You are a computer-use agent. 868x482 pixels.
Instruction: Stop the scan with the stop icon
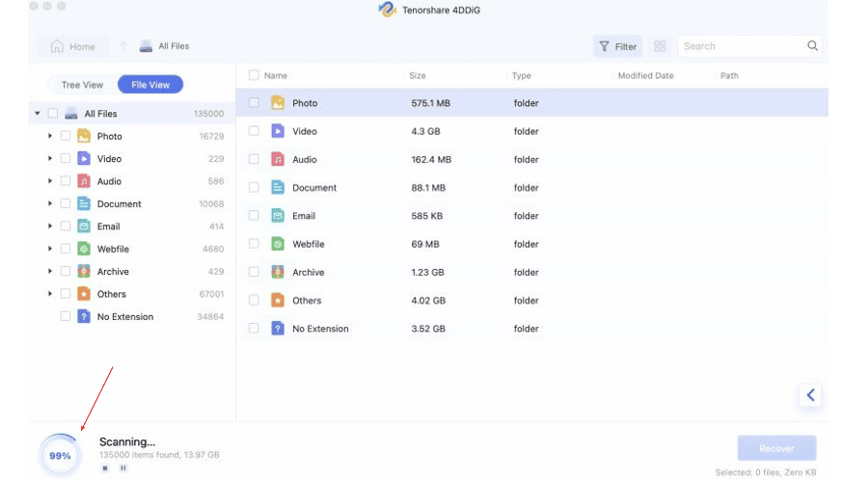(x=105, y=469)
